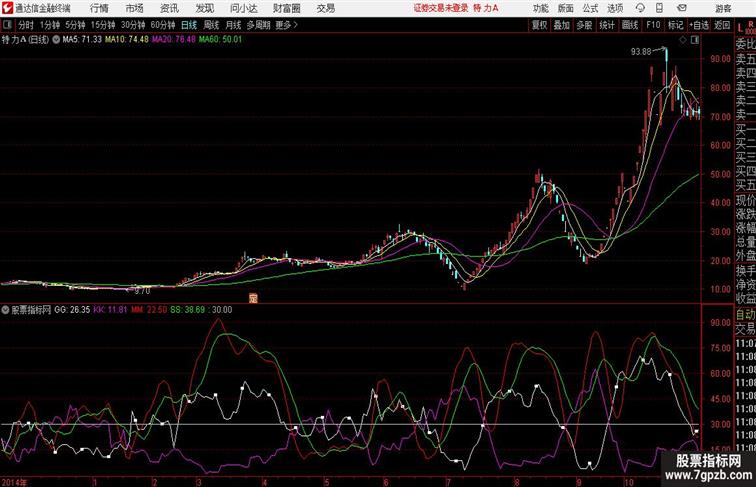Click the GG: 26.35 indicator value

pos(72,310)
